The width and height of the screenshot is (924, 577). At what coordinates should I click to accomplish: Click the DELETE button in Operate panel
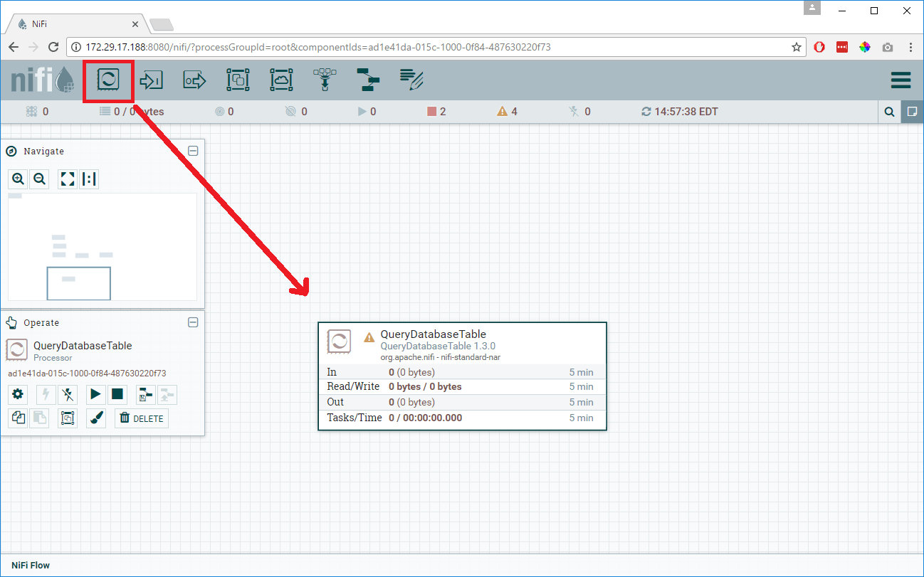142,418
